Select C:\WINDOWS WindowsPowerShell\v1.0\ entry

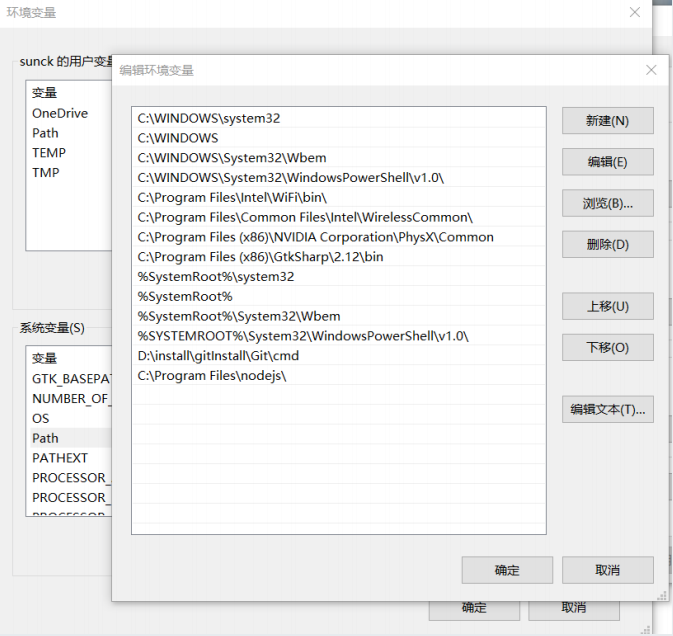coord(339,177)
